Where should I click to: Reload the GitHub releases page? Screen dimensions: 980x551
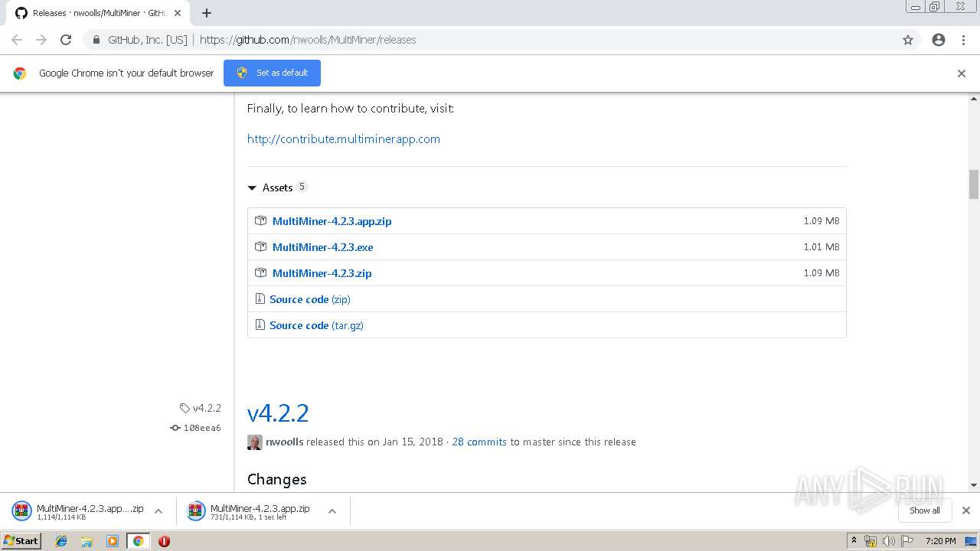[x=66, y=40]
